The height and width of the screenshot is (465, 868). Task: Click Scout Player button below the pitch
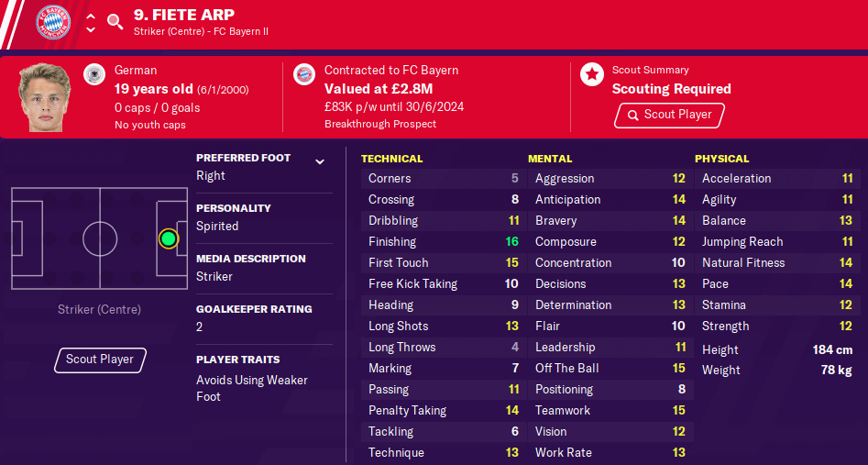pyautogui.click(x=100, y=360)
